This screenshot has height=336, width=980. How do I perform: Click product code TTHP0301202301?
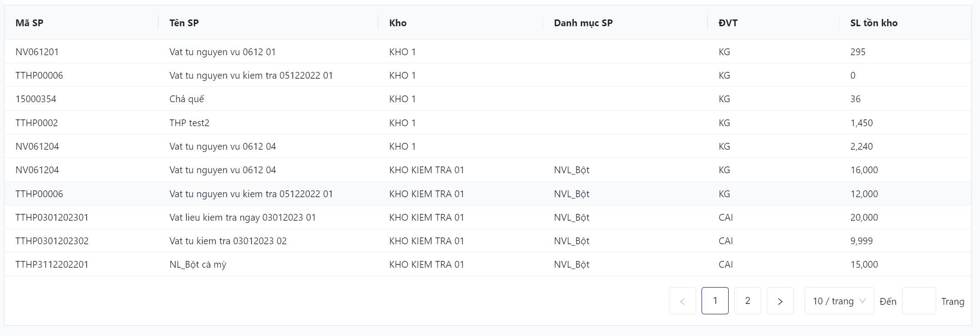pos(52,218)
